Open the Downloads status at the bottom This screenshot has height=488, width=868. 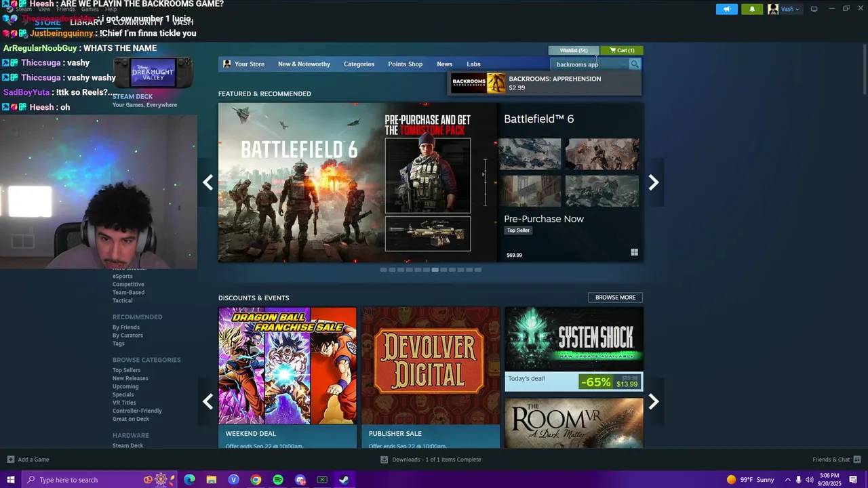431,460
